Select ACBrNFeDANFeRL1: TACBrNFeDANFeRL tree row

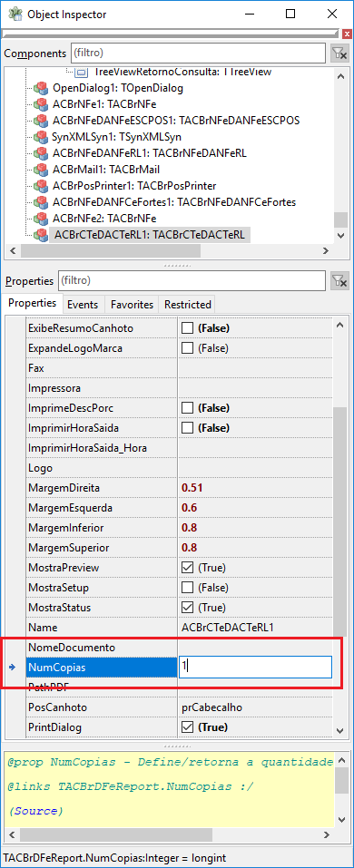pos(150,152)
